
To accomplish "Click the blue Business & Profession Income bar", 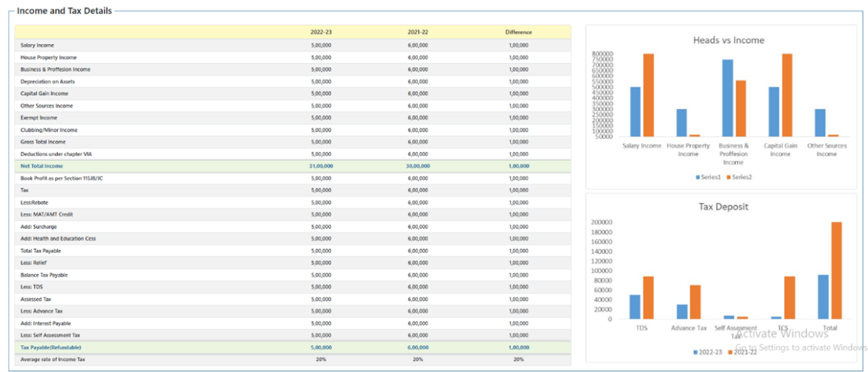I will coord(728,98).
